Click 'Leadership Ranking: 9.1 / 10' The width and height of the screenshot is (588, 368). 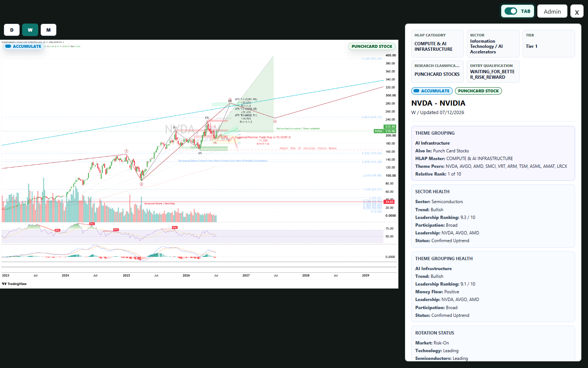[x=445, y=284]
